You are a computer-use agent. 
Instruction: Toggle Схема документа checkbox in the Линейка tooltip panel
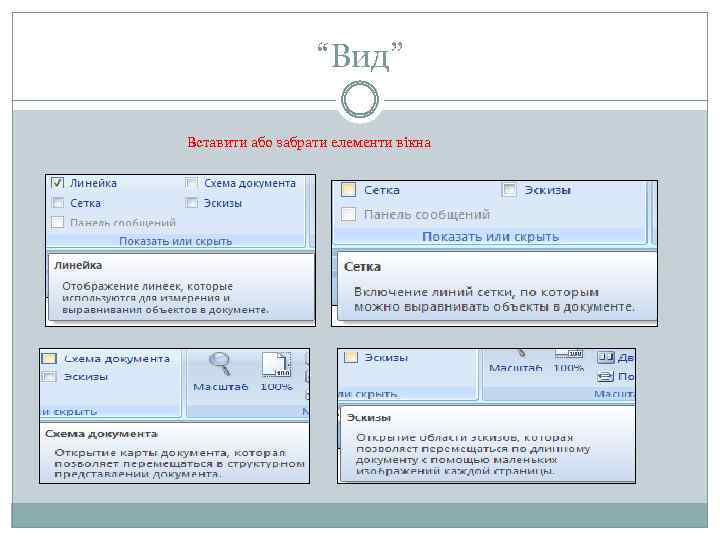pyautogui.click(x=191, y=183)
